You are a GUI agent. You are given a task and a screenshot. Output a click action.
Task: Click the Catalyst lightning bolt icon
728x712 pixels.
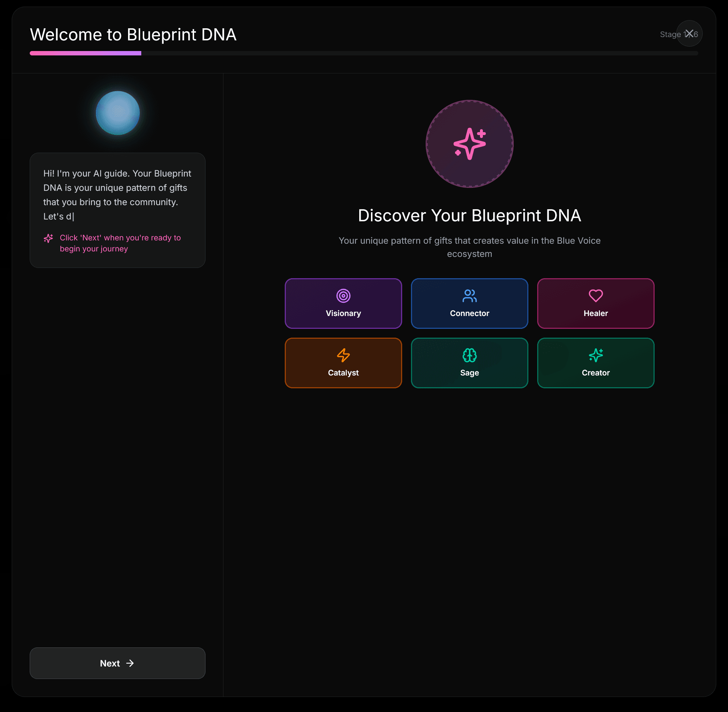pyautogui.click(x=343, y=355)
